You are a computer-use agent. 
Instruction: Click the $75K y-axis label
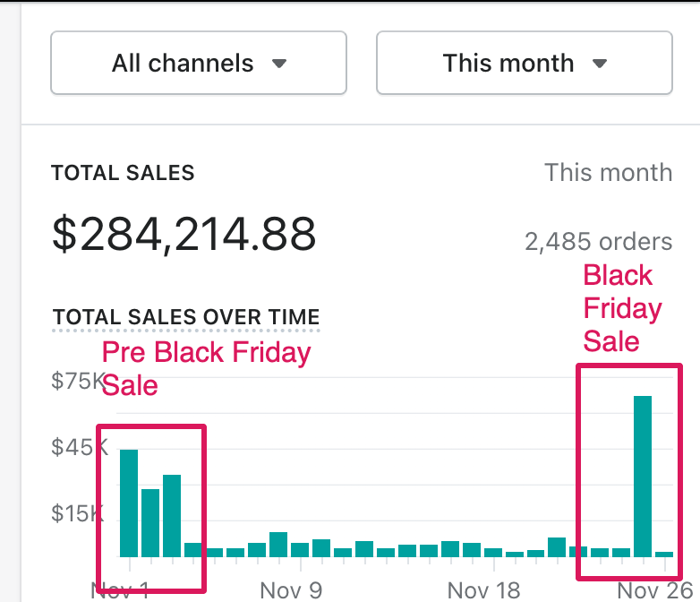pos(78,382)
